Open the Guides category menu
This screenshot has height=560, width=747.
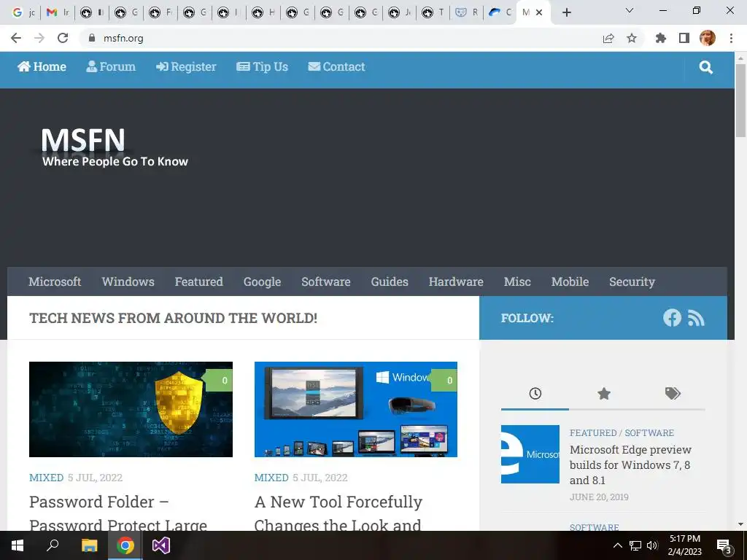pyautogui.click(x=390, y=281)
